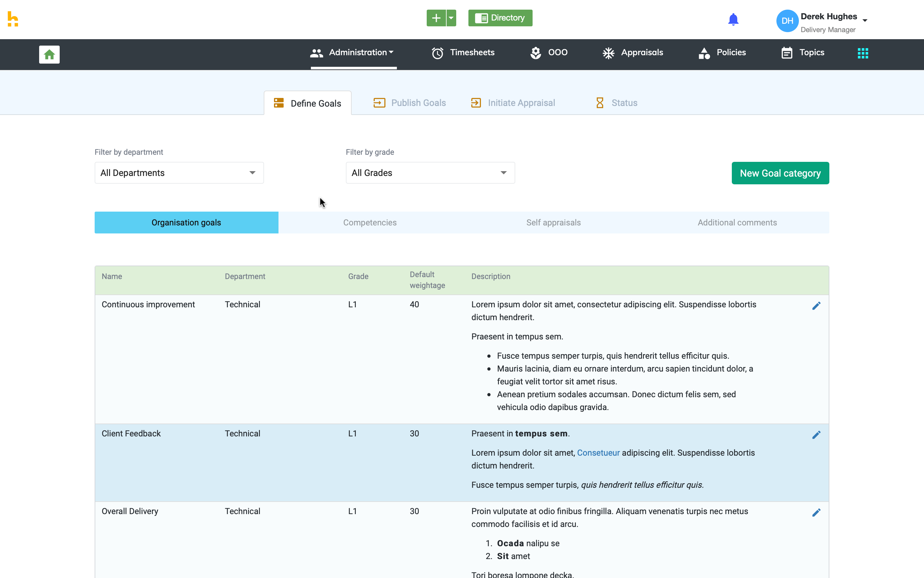Switch to Self appraisals tab
This screenshot has height=578, width=924.
click(x=553, y=223)
